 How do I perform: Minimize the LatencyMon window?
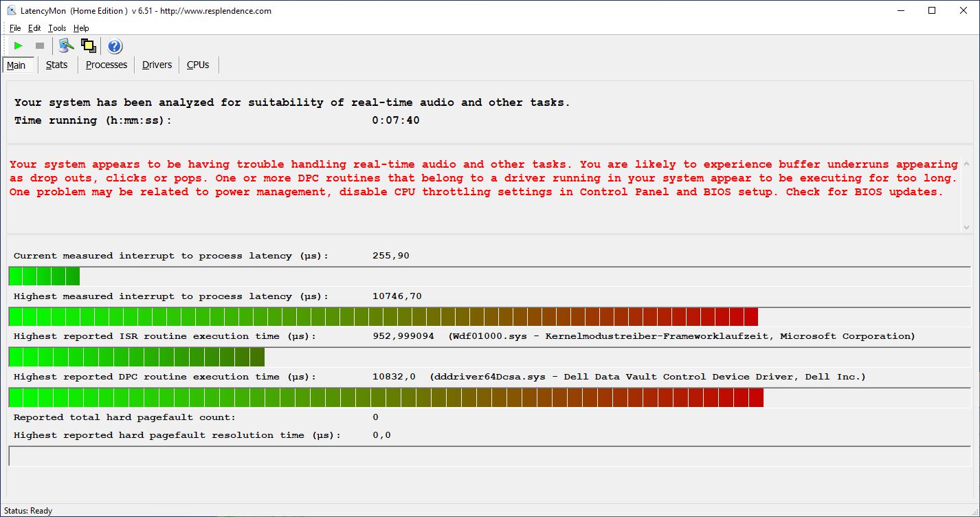click(x=900, y=10)
